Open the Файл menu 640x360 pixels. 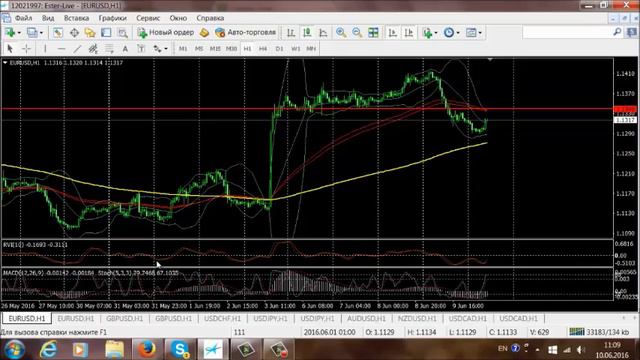[x=23, y=18]
